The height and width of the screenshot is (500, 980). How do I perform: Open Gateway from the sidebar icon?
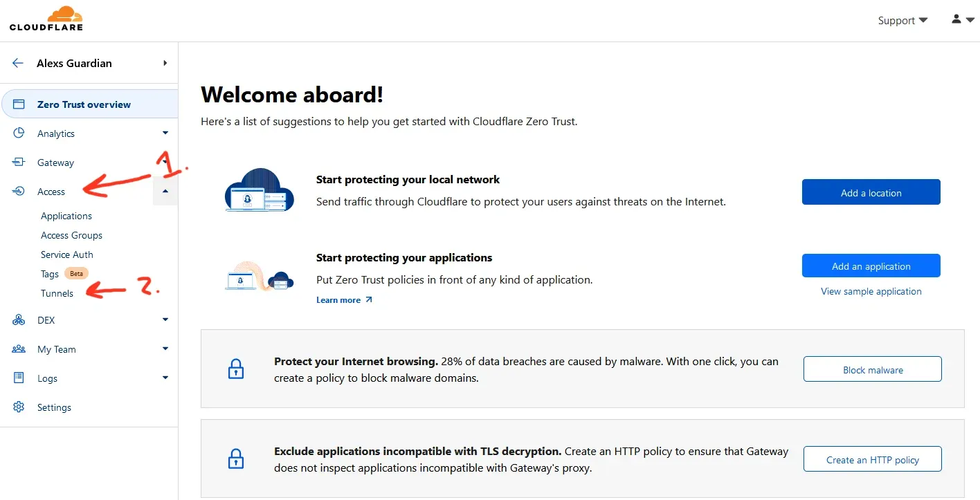pyautogui.click(x=19, y=162)
